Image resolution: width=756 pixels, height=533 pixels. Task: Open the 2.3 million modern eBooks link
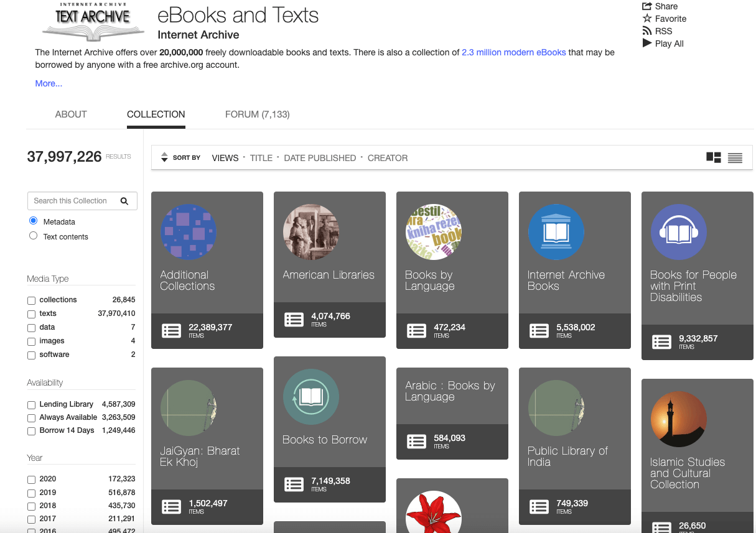[514, 52]
